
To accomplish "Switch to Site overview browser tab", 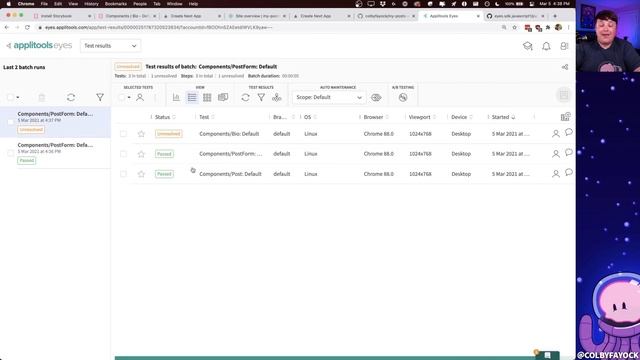I will [257, 16].
